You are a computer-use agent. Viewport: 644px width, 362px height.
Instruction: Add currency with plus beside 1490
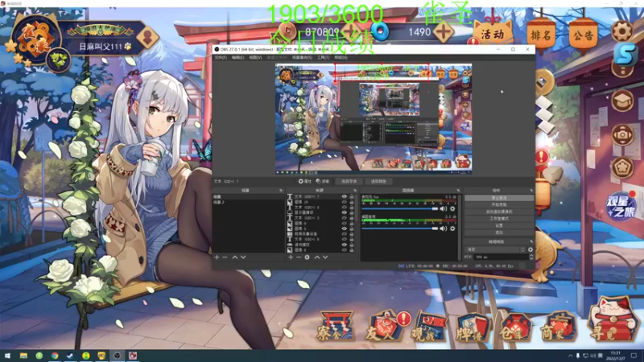(x=444, y=31)
